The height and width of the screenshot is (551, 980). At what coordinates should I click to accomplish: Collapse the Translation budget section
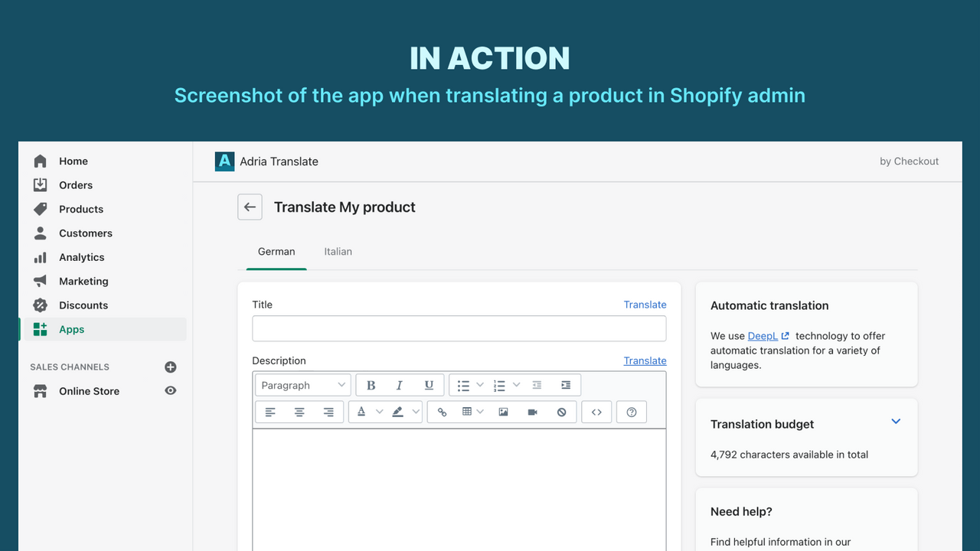click(x=896, y=421)
